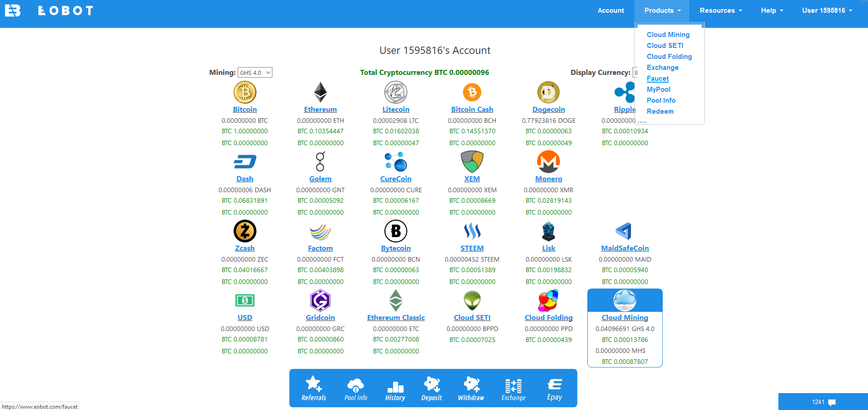Select MyPool in Products menu

659,89
